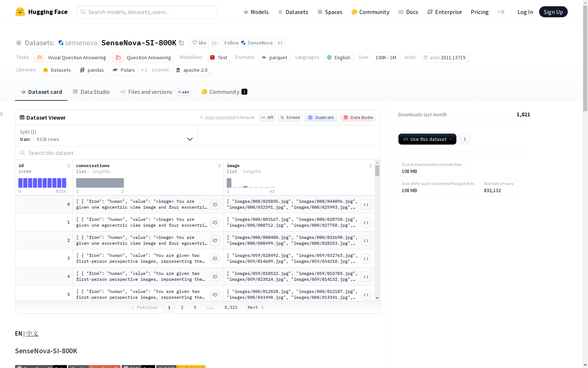Jump to last page 8,322
The width and height of the screenshot is (588, 368).
(231, 307)
